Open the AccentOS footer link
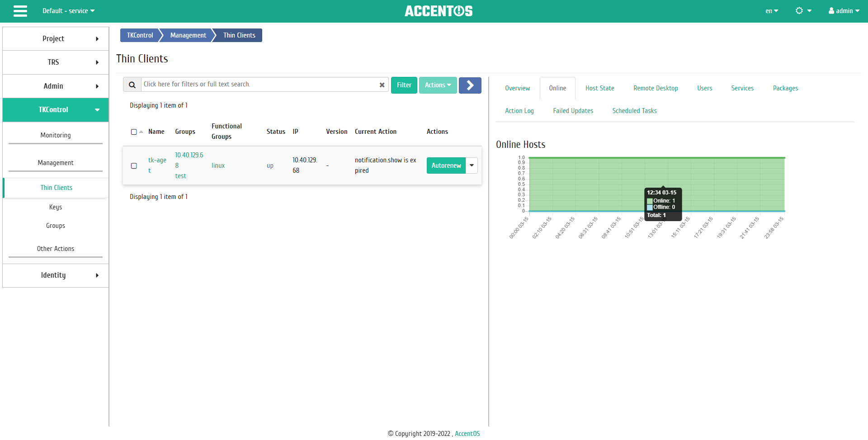The height and width of the screenshot is (440, 868). [467, 434]
